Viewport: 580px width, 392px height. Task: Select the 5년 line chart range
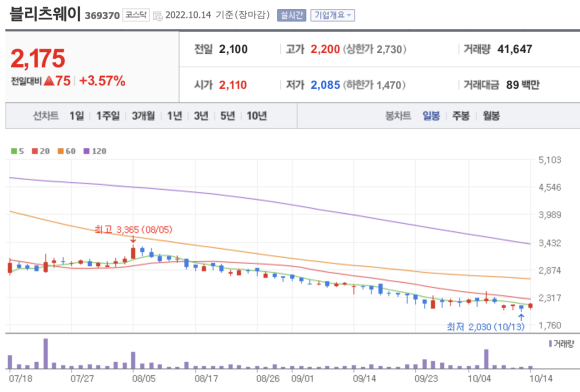click(228, 116)
